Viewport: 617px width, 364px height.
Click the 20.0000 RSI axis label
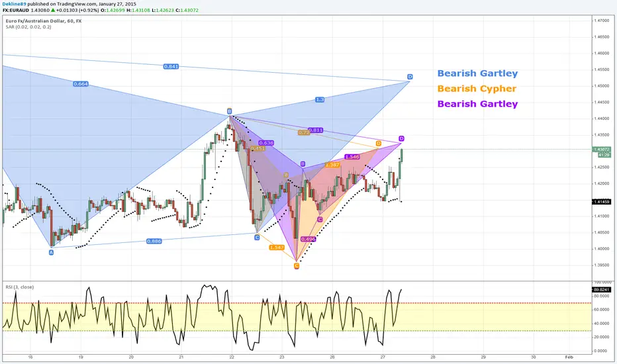602,337
